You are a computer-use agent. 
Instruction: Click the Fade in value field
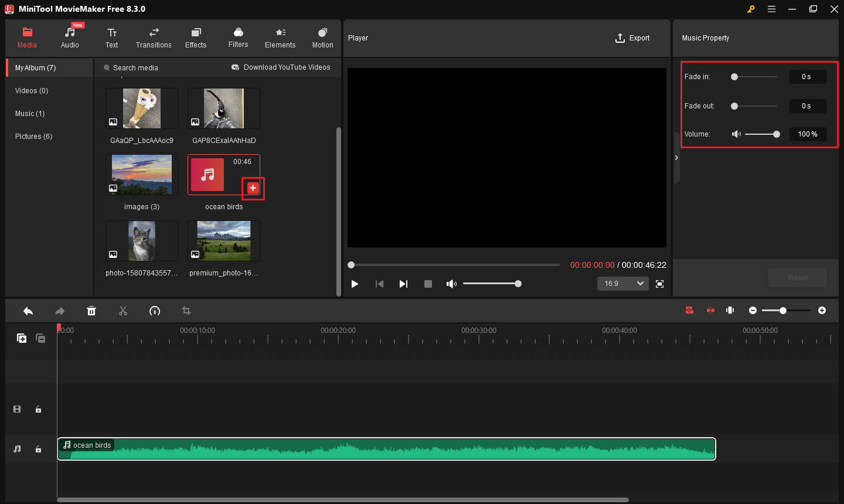pyautogui.click(x=808, y=77)
